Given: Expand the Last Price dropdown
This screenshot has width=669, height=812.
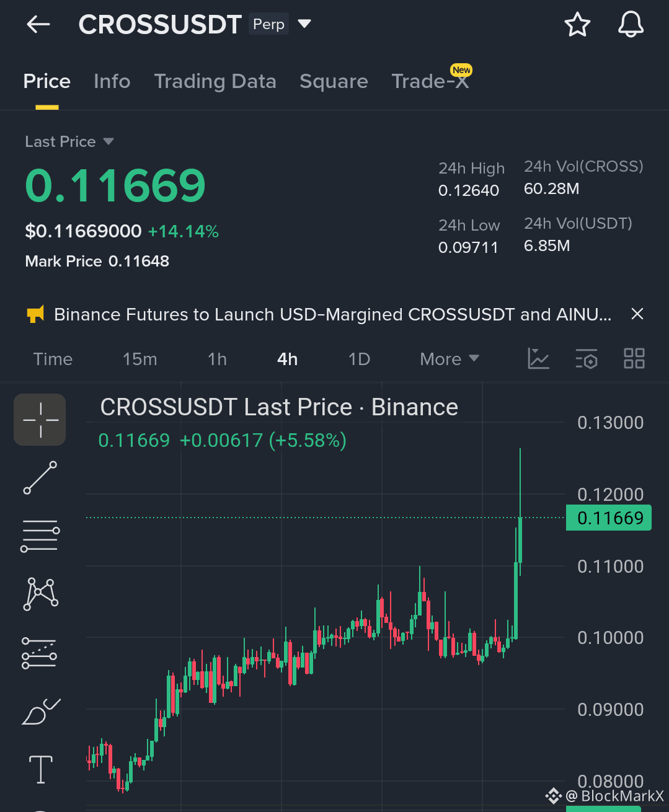Looking at the screenshot, I should (69, 142).
